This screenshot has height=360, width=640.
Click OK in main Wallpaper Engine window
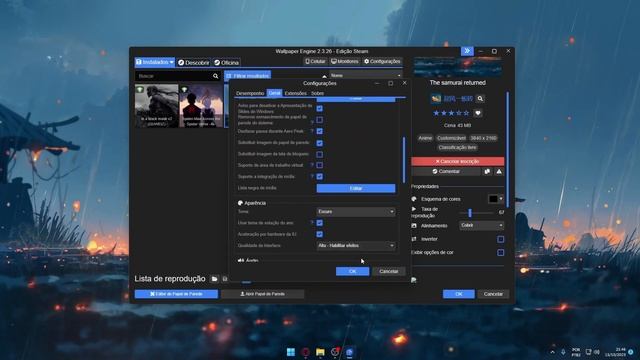(x=458, y=294)
